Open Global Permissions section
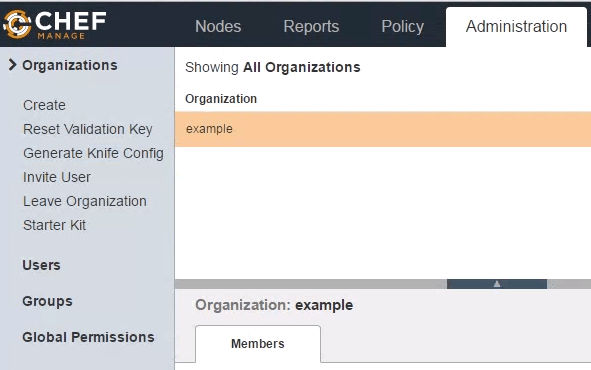 pos(88,337)
